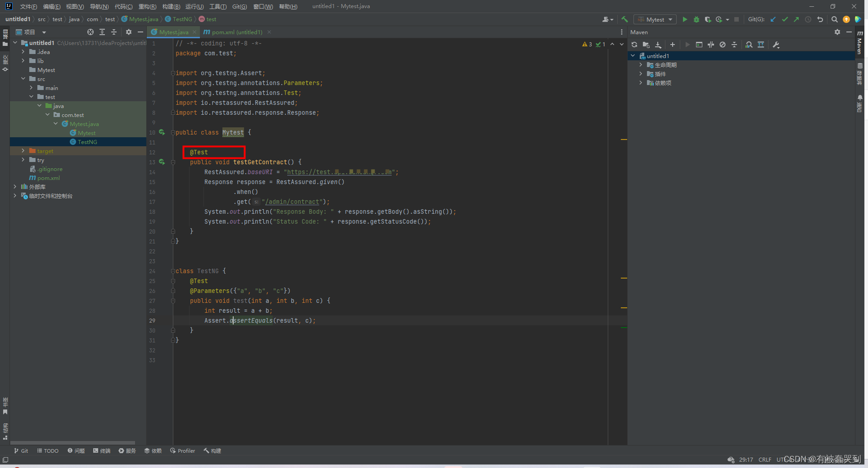Open the Git tool window
868x468 pixels.
point(21,450)
